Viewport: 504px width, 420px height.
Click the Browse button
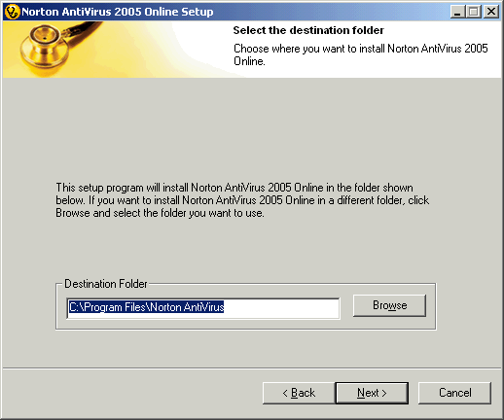389,305
